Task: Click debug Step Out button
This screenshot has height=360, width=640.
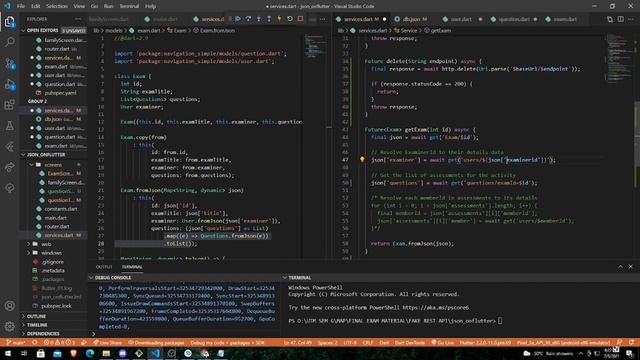Action: coord(269,19)
